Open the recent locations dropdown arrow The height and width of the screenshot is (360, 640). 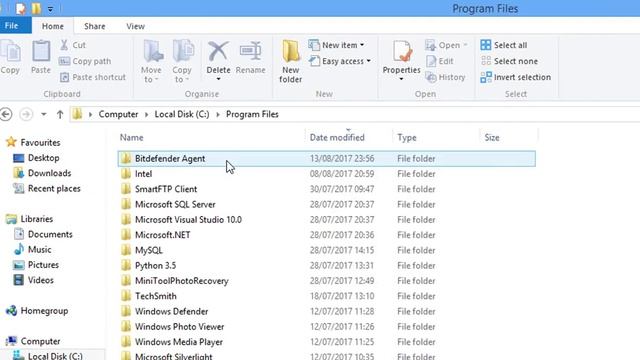(x=44, y=114)
